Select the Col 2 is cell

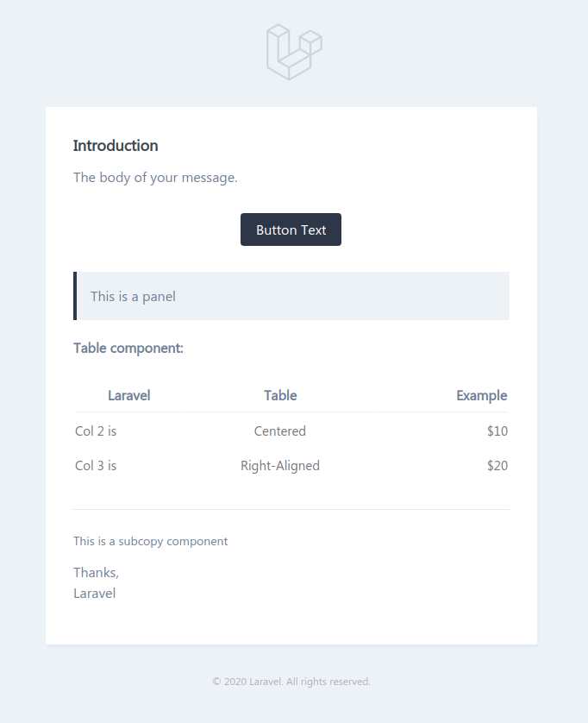(x=95, y=431)
